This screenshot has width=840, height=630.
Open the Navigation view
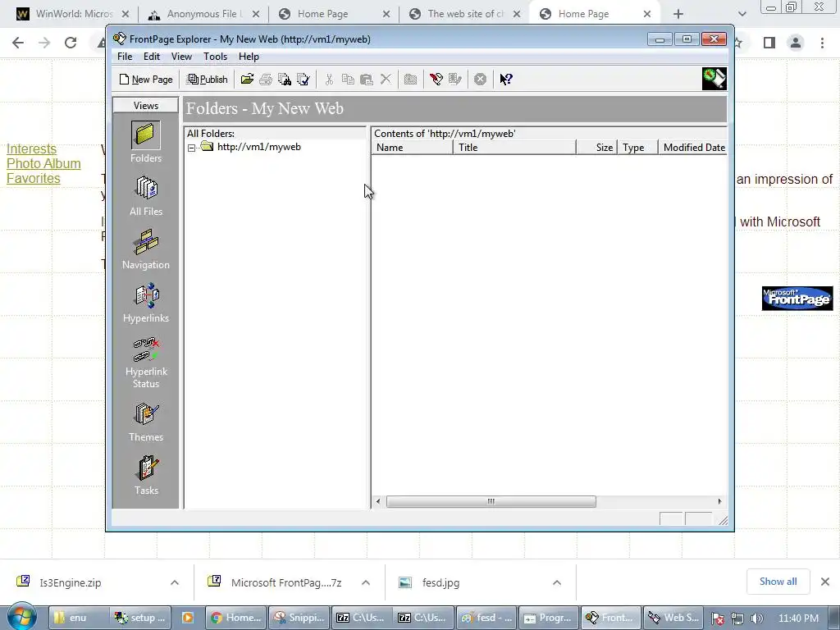tap(146, 249)
